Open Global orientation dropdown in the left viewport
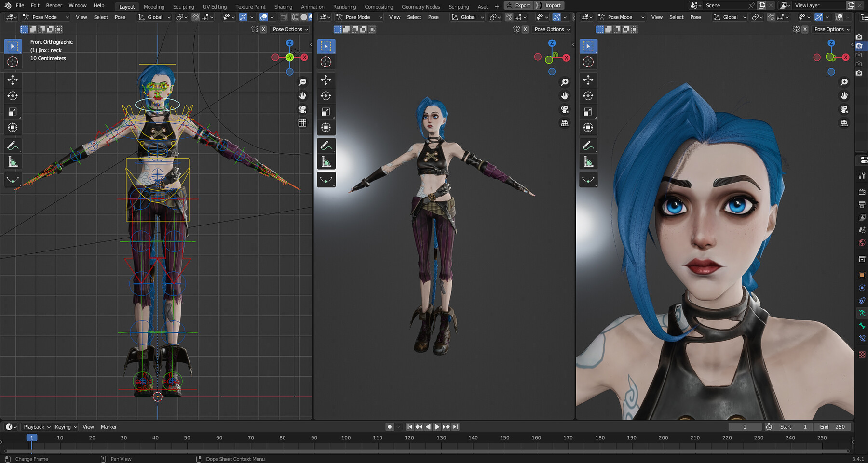 pos(155,17)
